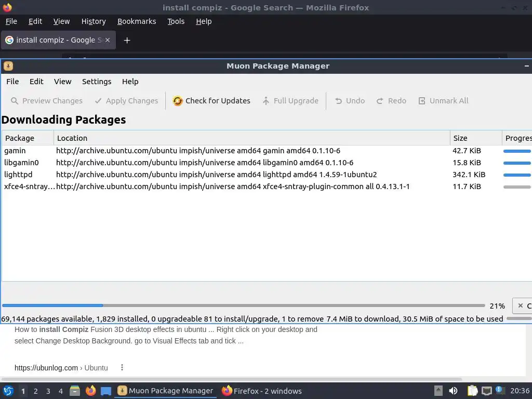Open Muon's File menu

(12, 82)
